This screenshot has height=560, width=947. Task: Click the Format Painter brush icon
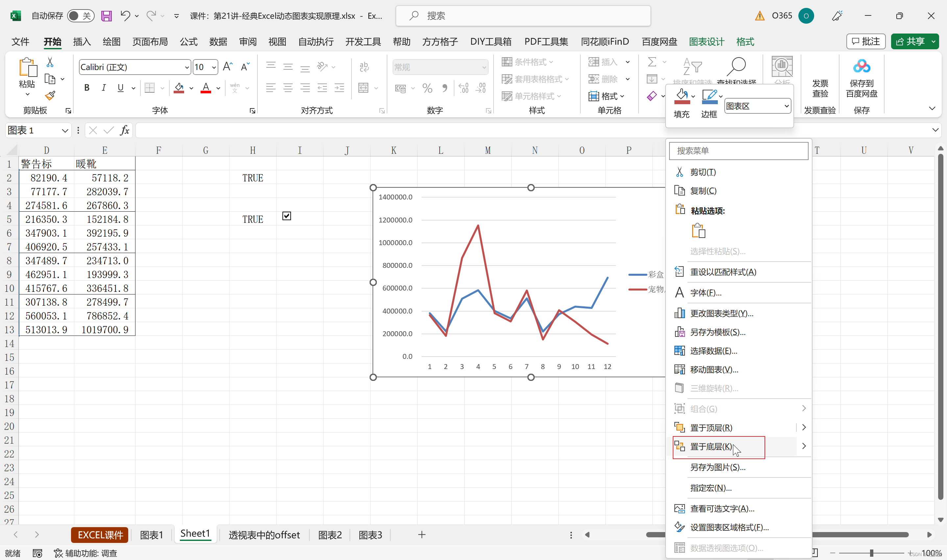(x=50, y=96)
